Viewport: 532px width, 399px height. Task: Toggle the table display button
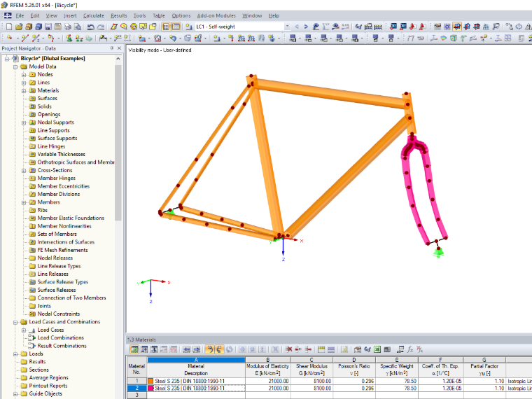coord(176,27)
